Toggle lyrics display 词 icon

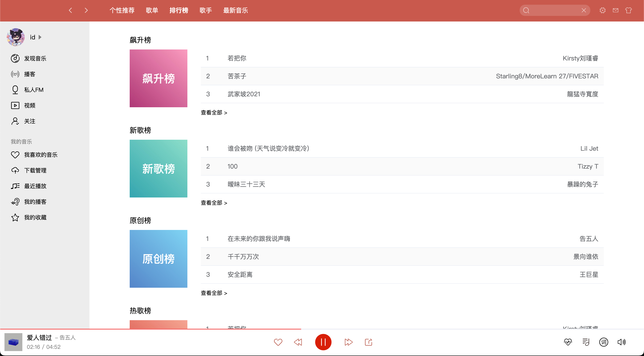(x=604, y=342)
